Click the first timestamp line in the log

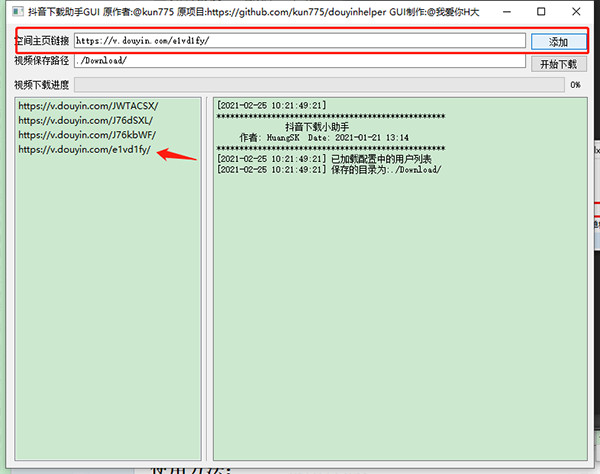(271, 105)
